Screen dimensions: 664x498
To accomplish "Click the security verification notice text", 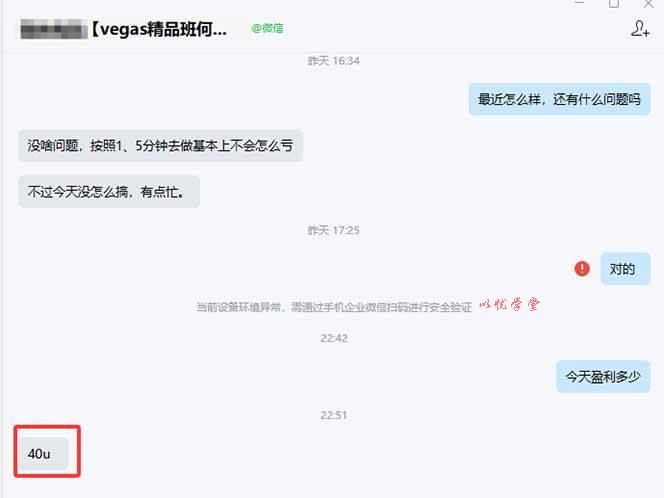I will coord(334,307).
